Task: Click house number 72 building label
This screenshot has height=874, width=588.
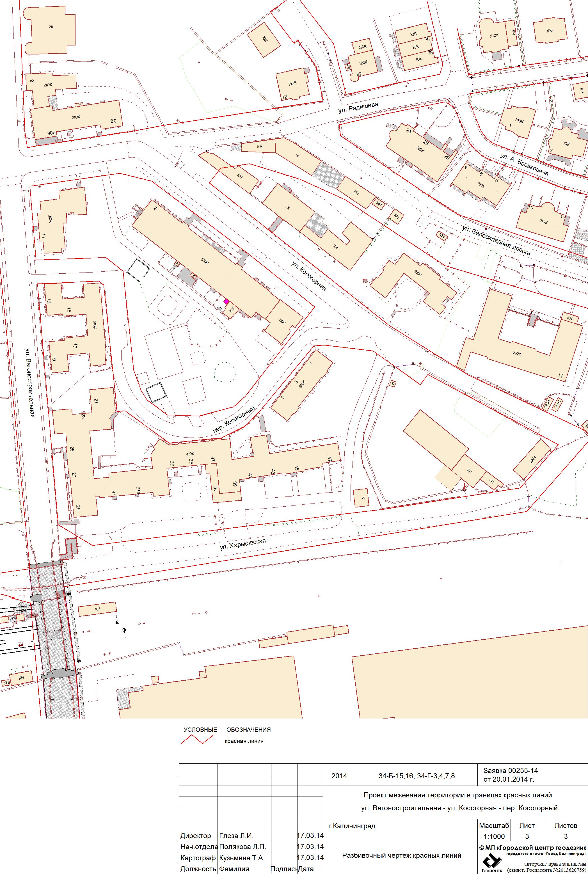Action: point(284,97)
